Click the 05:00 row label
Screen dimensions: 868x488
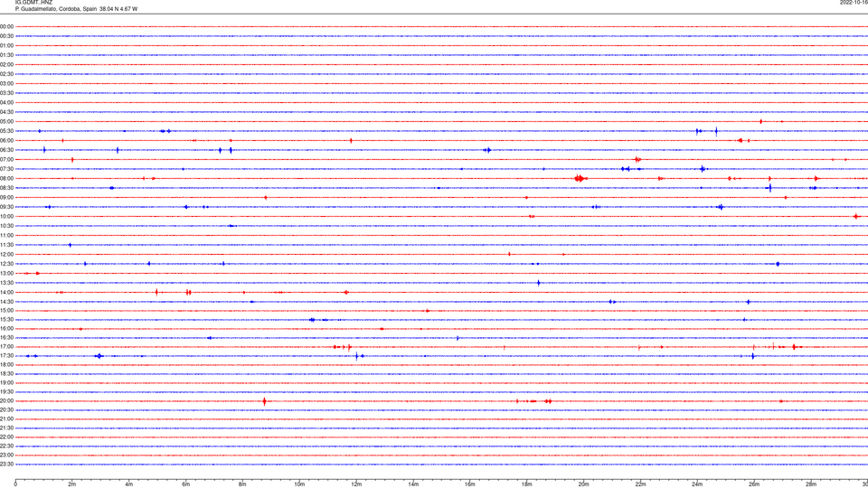click(x=6, y=121)
